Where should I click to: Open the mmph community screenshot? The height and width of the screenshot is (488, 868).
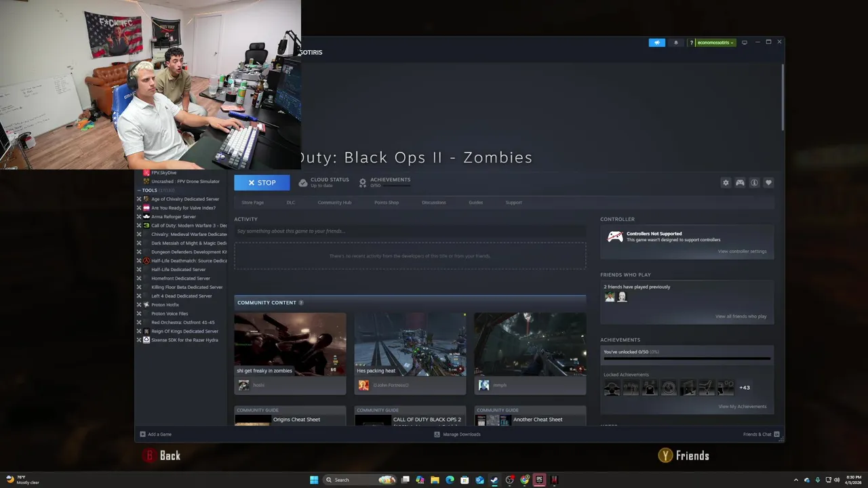530,344
